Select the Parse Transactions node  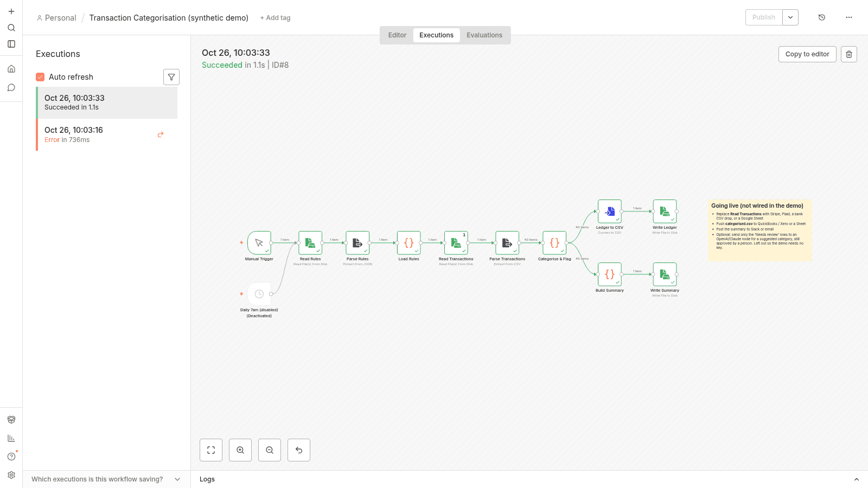tap(507, 243)
